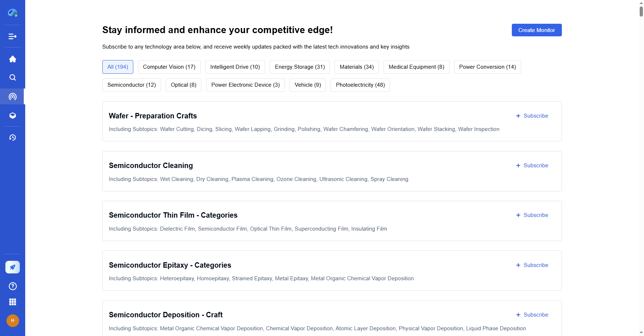
Task: Click the app logo in the sidebar
Action: [x=13, y=13]
